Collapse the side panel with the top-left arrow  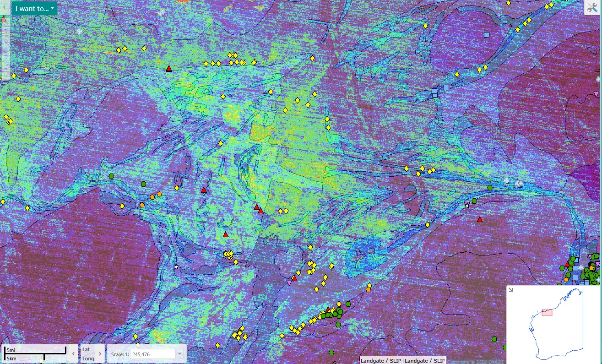click(x=4, y=8)
